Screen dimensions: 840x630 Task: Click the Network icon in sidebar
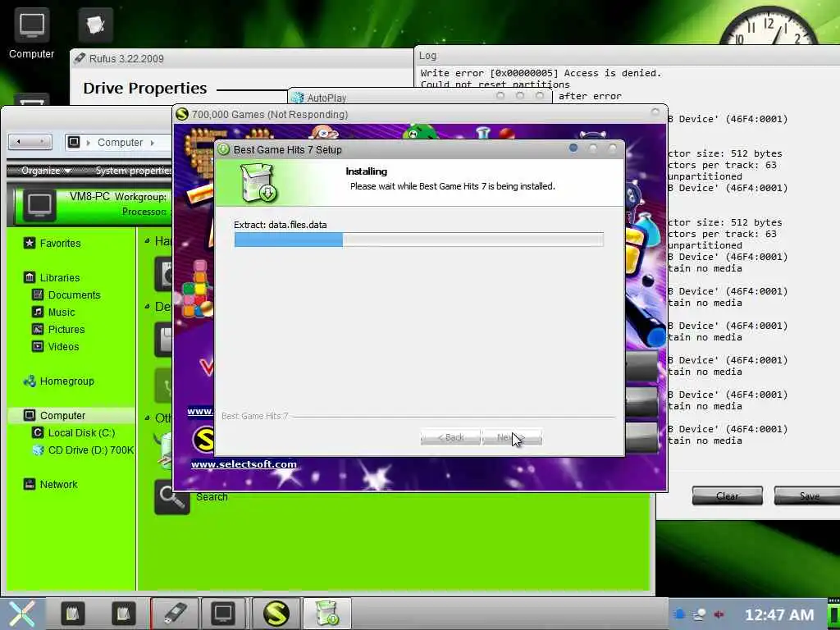coord(30,484)
